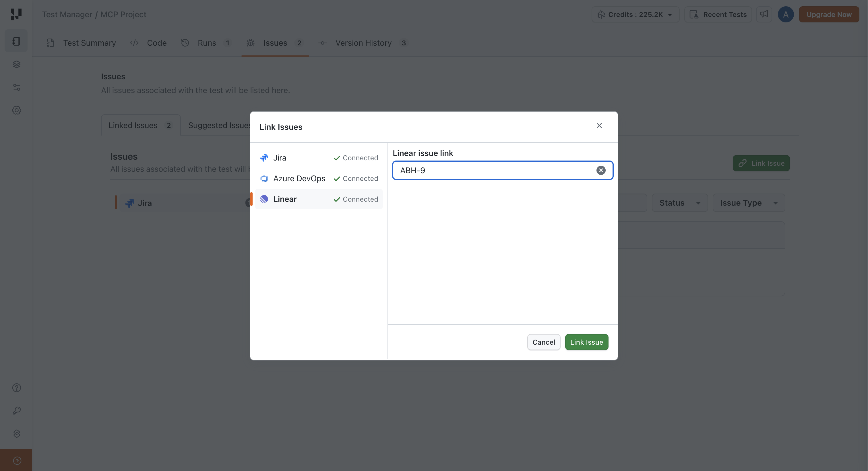The width and height of the screenshot is (868, 471).
Task: Click the Cancel button in the dialog
Action: pyautogui.click(x=544, y=342)
